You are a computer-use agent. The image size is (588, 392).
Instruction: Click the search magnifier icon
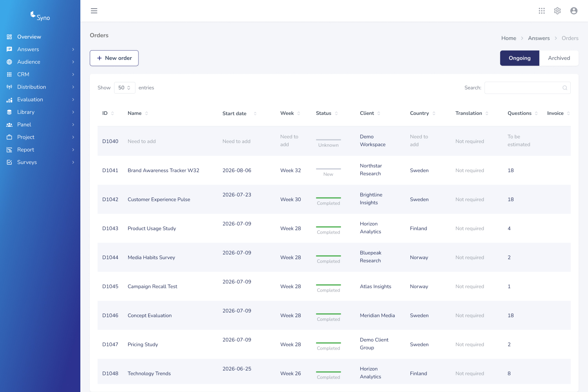[x=565, y=88]
